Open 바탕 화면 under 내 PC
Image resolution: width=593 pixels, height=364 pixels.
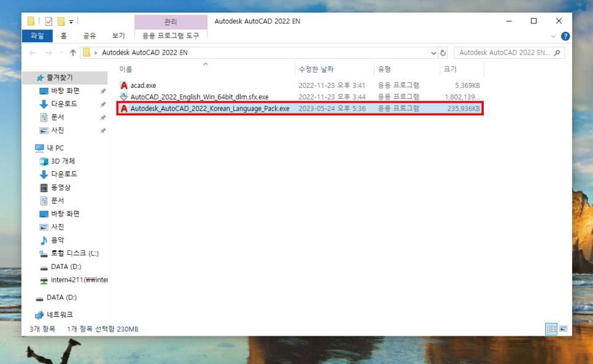(65, 214)
